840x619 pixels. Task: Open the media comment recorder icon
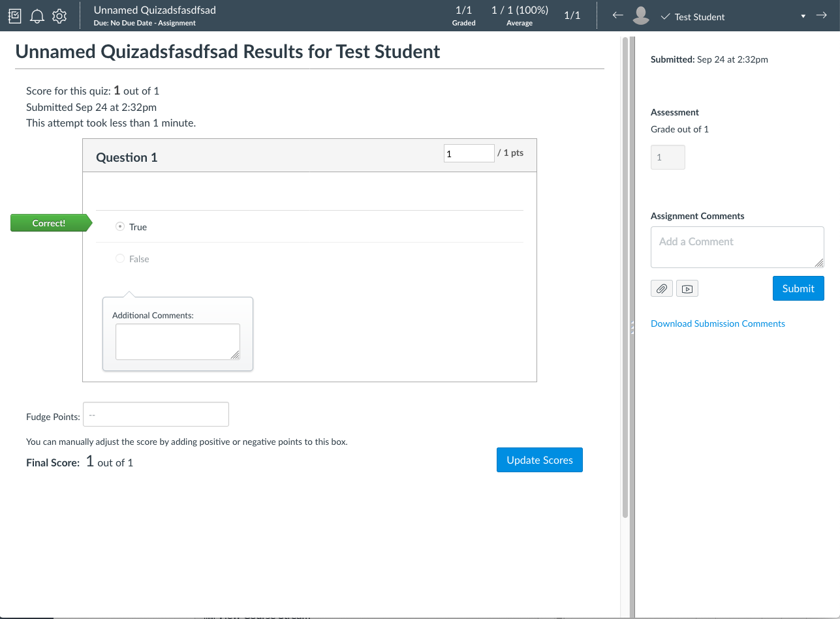click(x=687, y=288)
